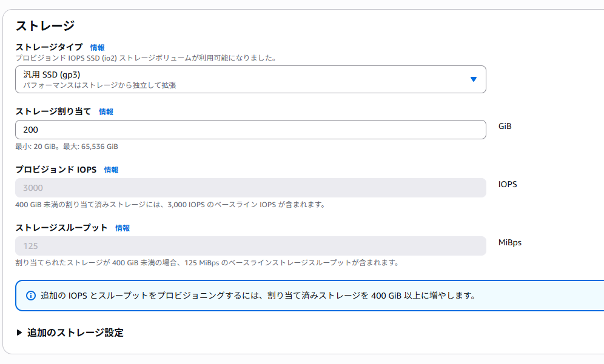Screen dimensions: 604x364
Task: Click the info icon in the blue banner
Action: 31,296
